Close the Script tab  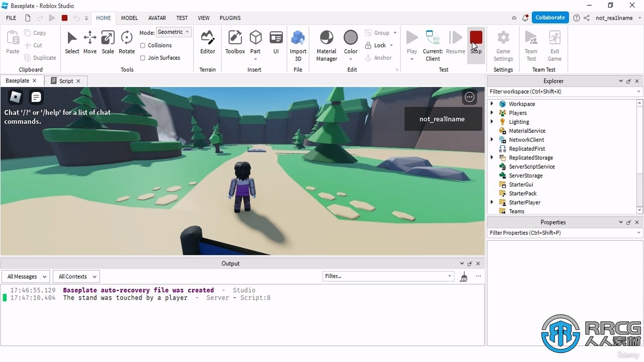[78, 80]
